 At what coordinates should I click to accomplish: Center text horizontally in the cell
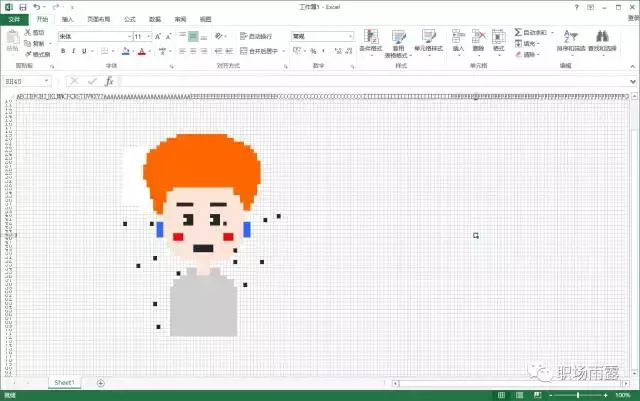tap(193, 51)
